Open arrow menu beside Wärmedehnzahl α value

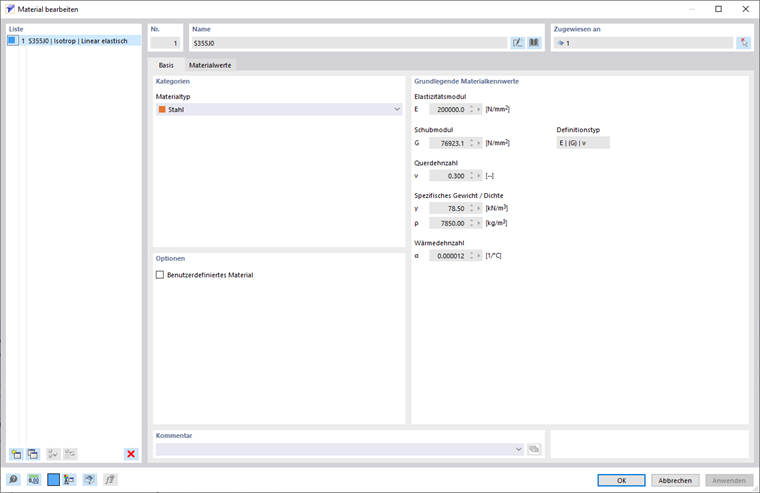479,256
